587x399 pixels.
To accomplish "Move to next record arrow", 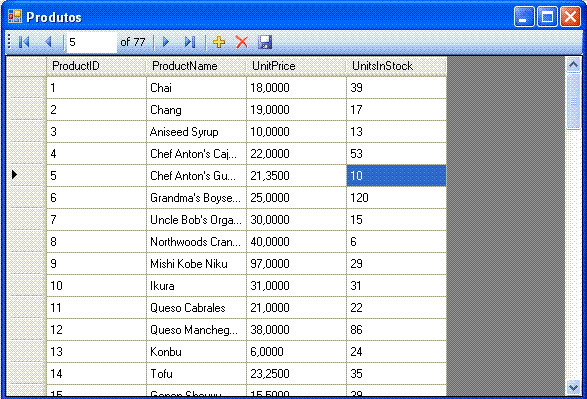I will coord(166,42).
